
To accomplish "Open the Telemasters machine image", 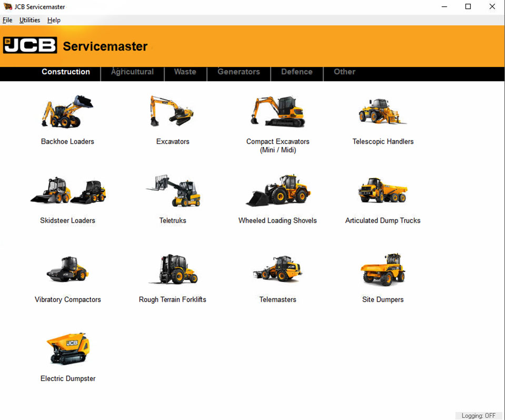I will click(278, 269).
